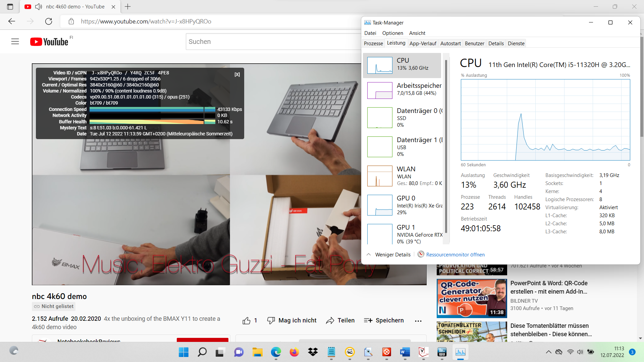Select the Arbeitsspeicher performance entry
644x362 pixels.
(402, 90)
